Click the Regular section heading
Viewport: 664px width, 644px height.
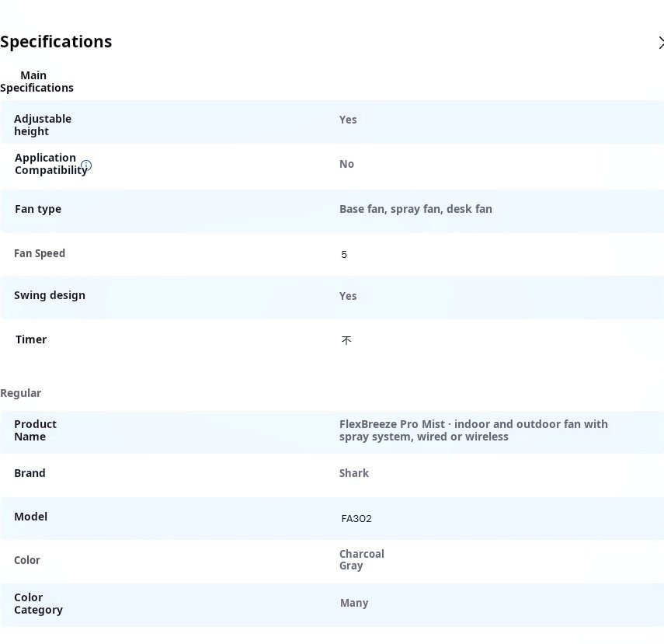click(21, 393)
